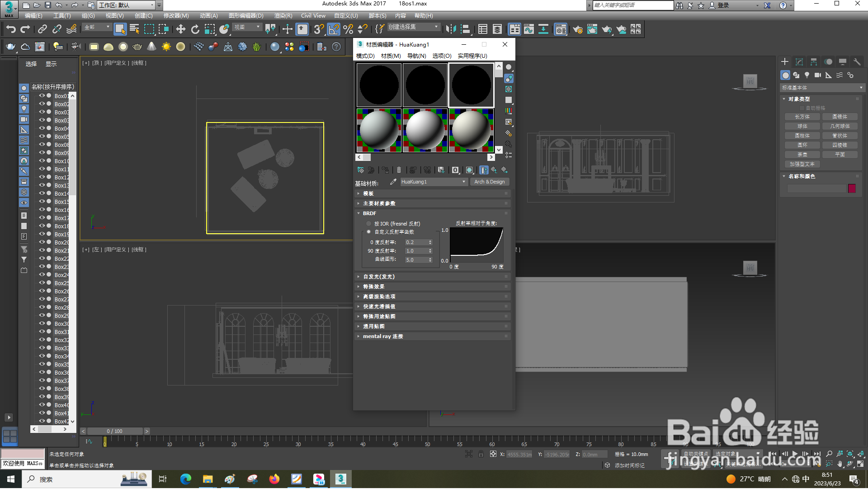
Task: Open the Hierarchy panel tab
Action: [814, 62]
